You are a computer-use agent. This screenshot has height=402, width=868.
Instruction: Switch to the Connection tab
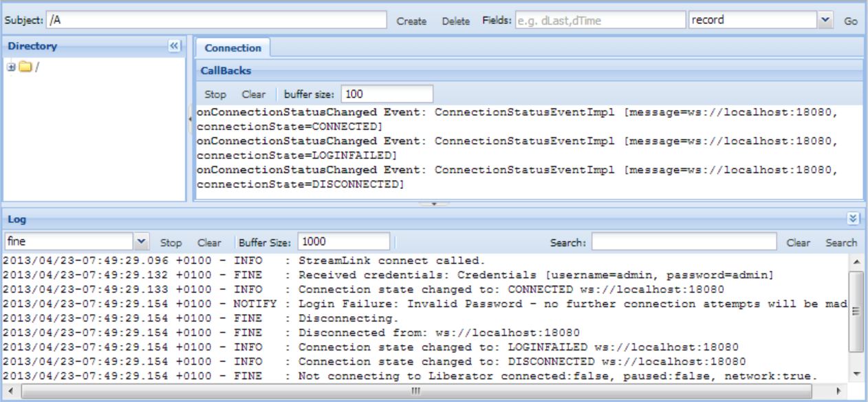pyautogui.click(x=232, y=48)
